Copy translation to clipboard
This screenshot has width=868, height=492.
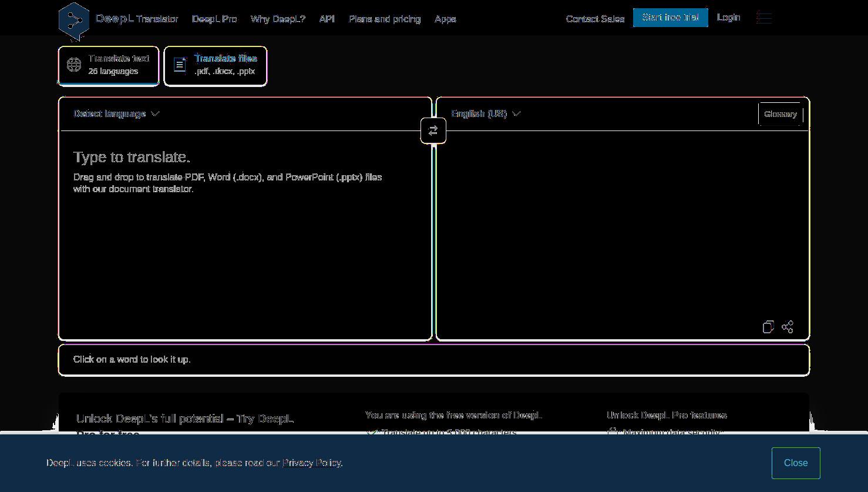coord(768,327)
